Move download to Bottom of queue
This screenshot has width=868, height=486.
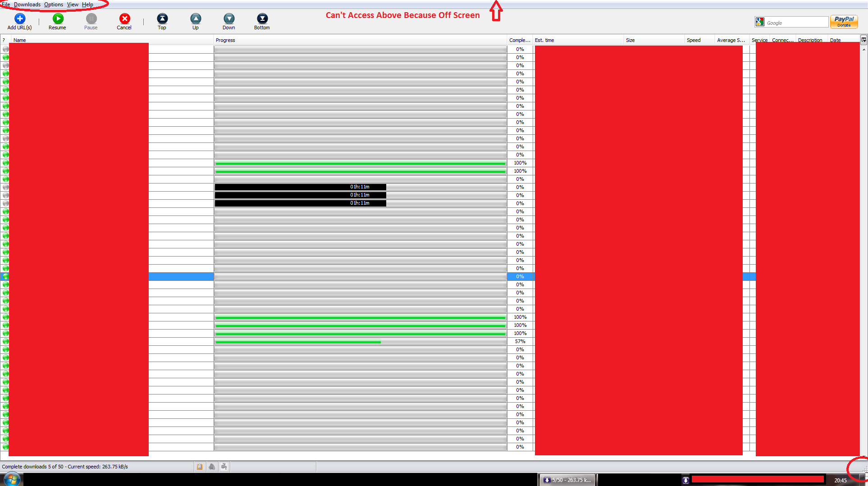(x=262, y=19)
